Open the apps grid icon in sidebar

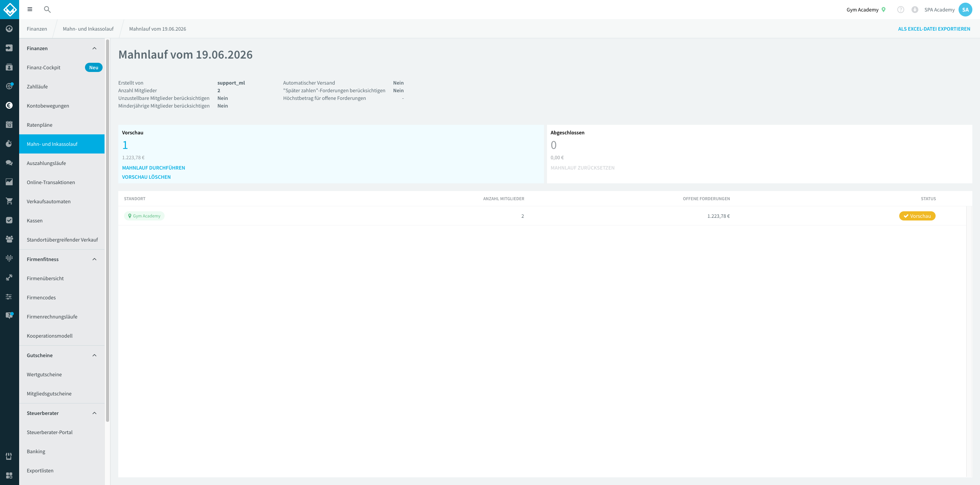[9, 475]
